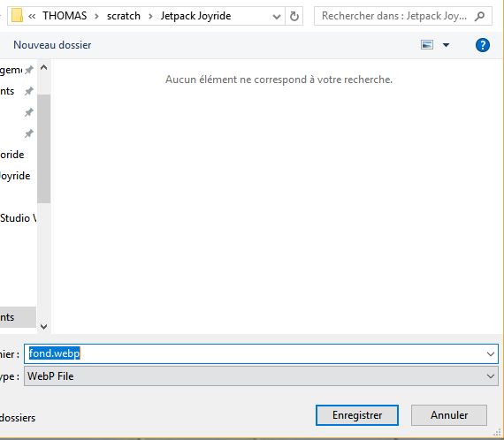Open the address bar history dropdown
The width and height of the screenshot is (504, 440).
coord(277,17)
